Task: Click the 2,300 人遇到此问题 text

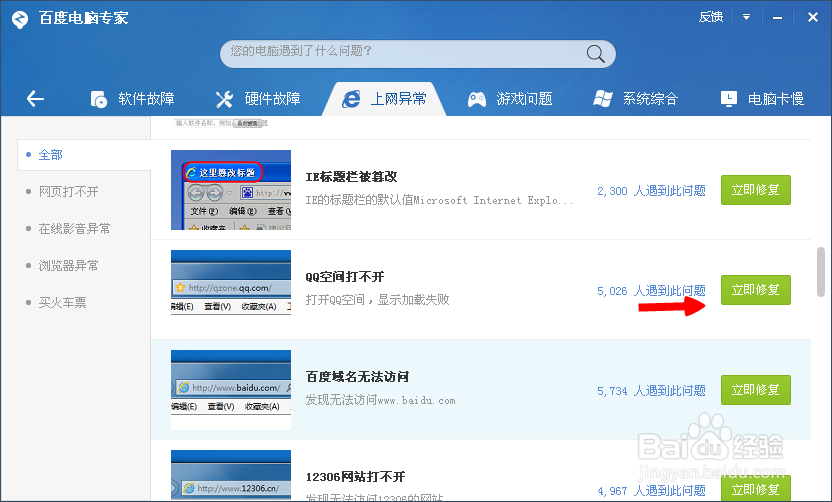Action: (x=651, y=191)
